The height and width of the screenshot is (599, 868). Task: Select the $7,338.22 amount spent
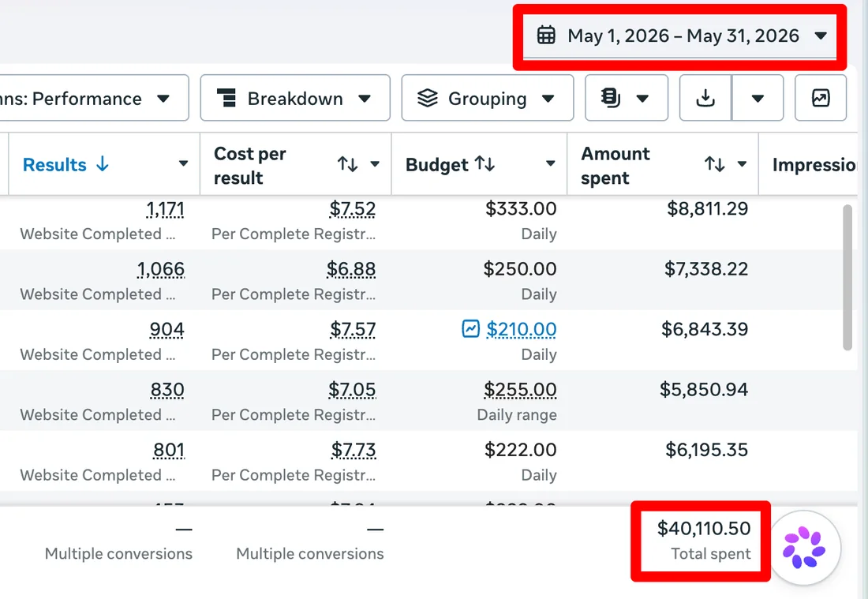click(x=706, y=270)
